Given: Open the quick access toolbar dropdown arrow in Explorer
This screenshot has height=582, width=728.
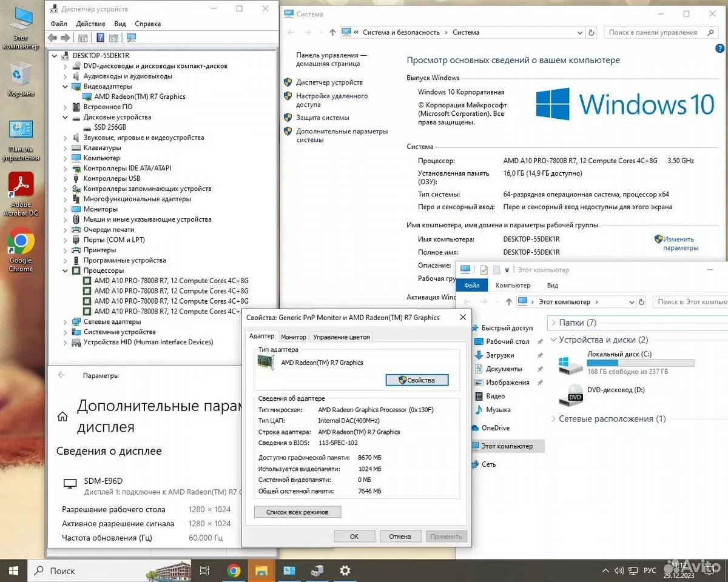Looking at the screenshot, I should [x=507, y=270].
